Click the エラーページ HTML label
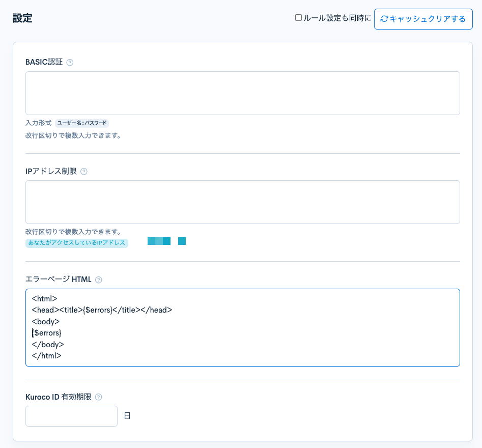Viewport: 482px width, 448px height. pos(59,279)
